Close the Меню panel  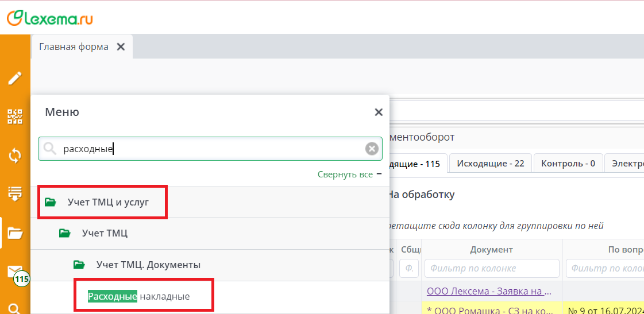(378, 113)
